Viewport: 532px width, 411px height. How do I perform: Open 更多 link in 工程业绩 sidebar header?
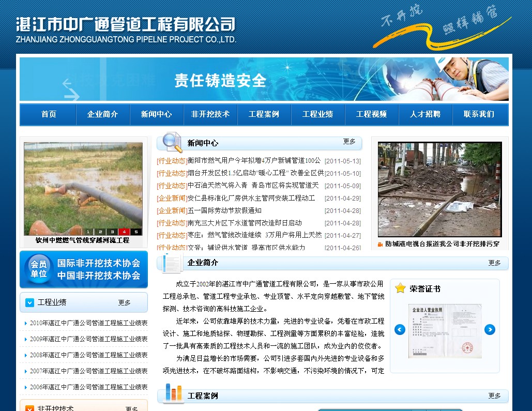125,303
